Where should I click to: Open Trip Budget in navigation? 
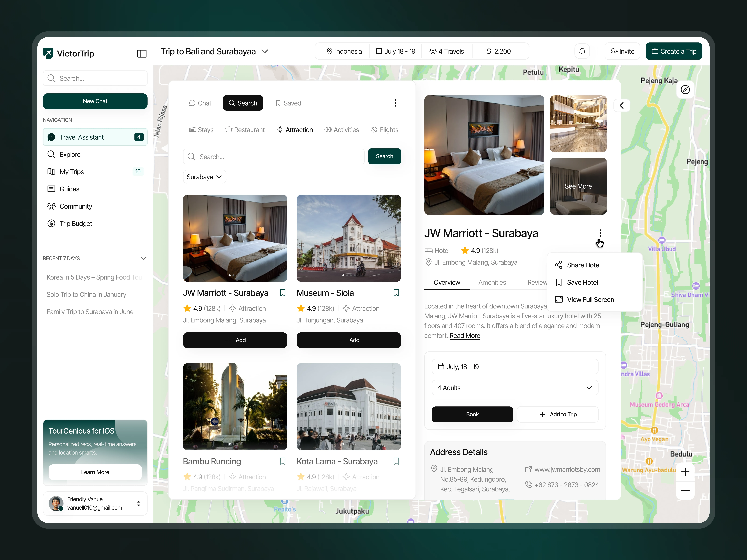tap(95, 223)
